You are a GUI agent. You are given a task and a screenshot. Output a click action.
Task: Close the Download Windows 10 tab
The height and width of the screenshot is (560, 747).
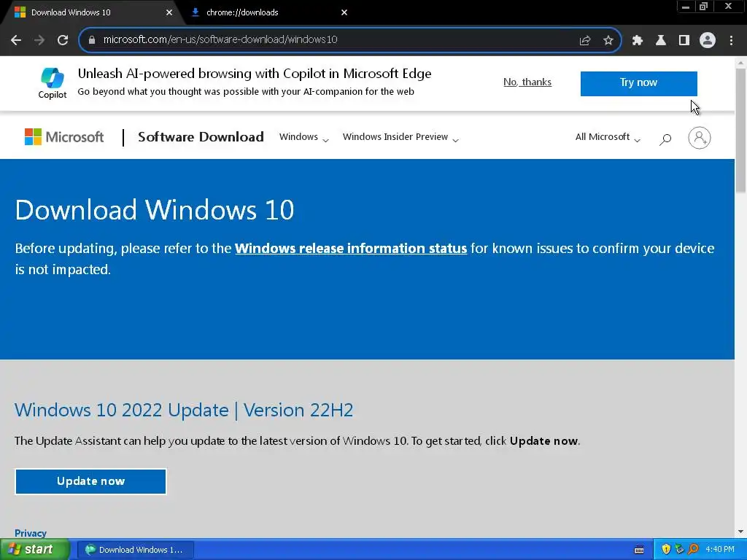[169, 12]
